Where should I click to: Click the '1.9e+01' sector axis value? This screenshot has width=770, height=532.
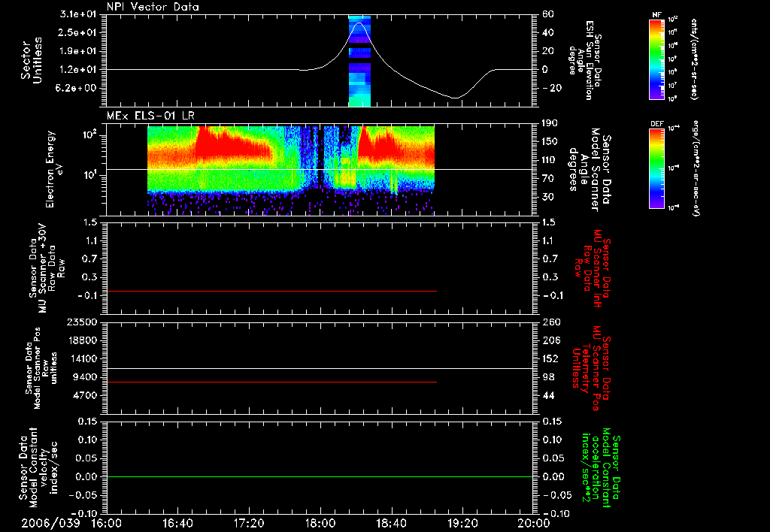pyautogui.click(x=78, y=51)
